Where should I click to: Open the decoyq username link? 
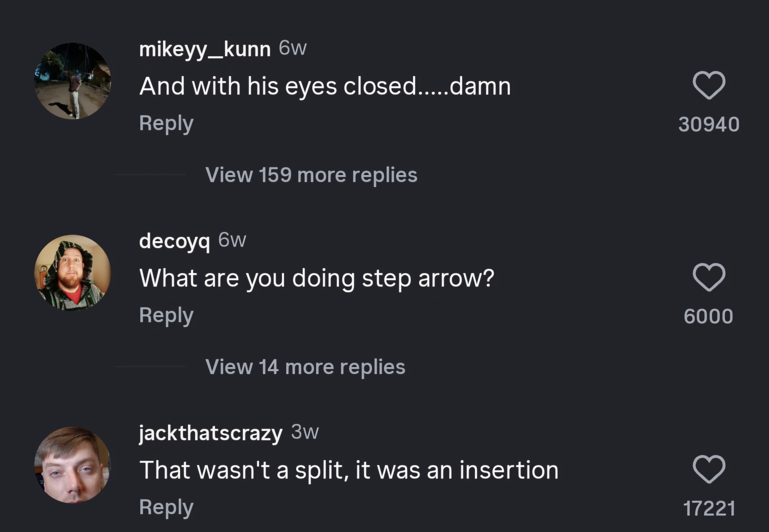tap(174, 241)
